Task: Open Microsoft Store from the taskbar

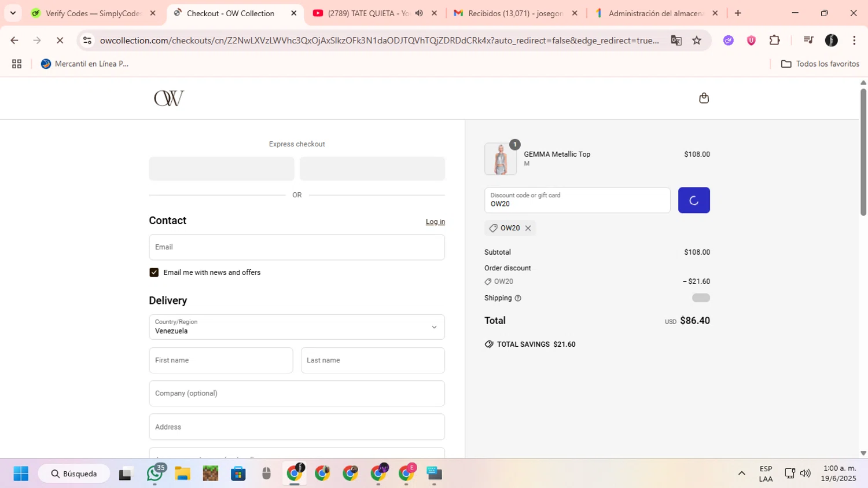Action: 238,474
